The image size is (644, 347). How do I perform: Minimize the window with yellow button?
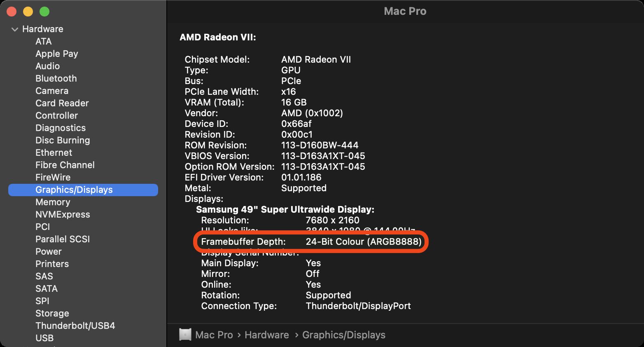[28, 12]
